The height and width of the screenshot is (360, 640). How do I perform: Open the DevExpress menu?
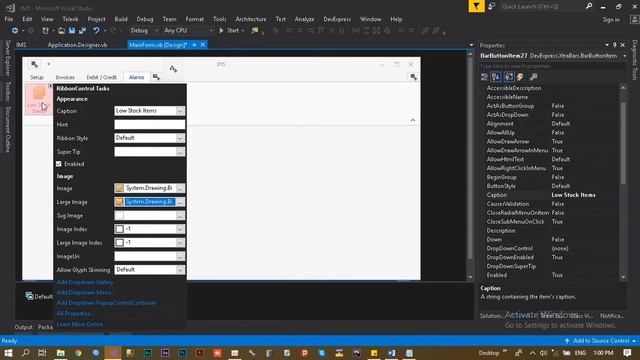337,19
